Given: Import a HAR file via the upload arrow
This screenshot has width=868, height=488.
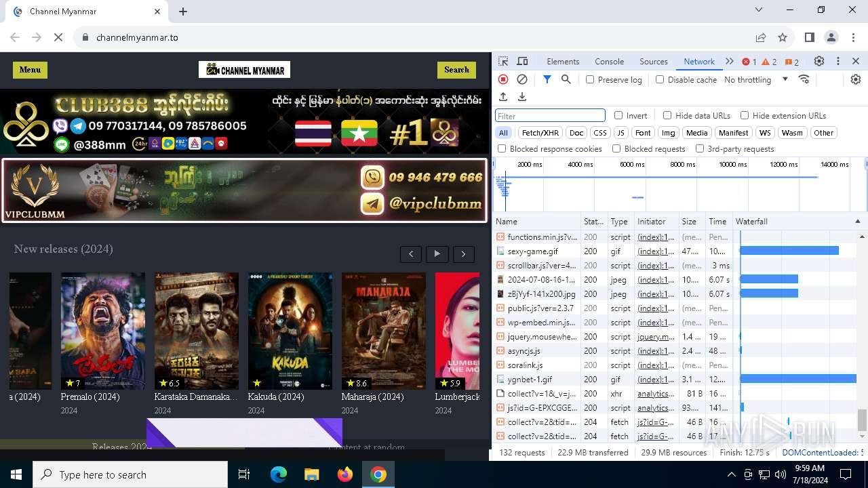Looking at the screenshot, I should pyautogui.click(x=503, y=97).
